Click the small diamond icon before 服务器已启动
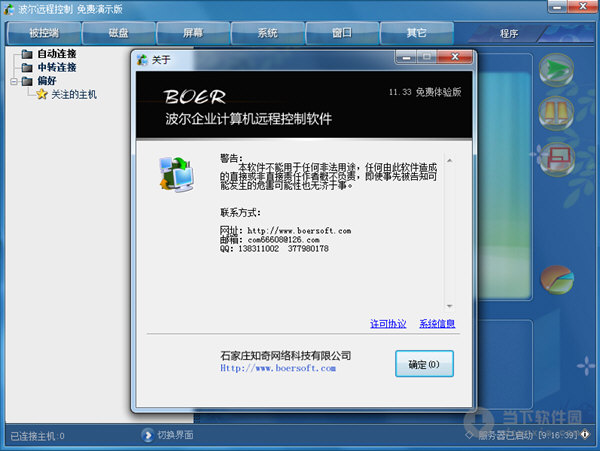 (470, 435)
